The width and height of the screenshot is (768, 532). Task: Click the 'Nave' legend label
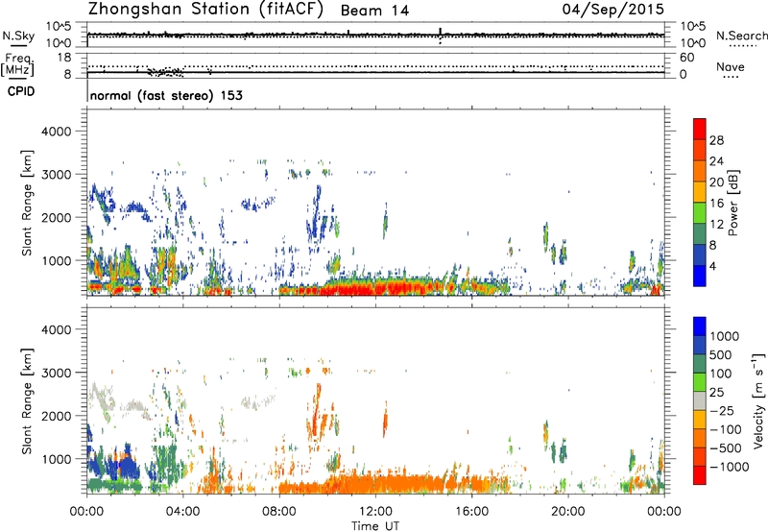(x=731, y=66)
